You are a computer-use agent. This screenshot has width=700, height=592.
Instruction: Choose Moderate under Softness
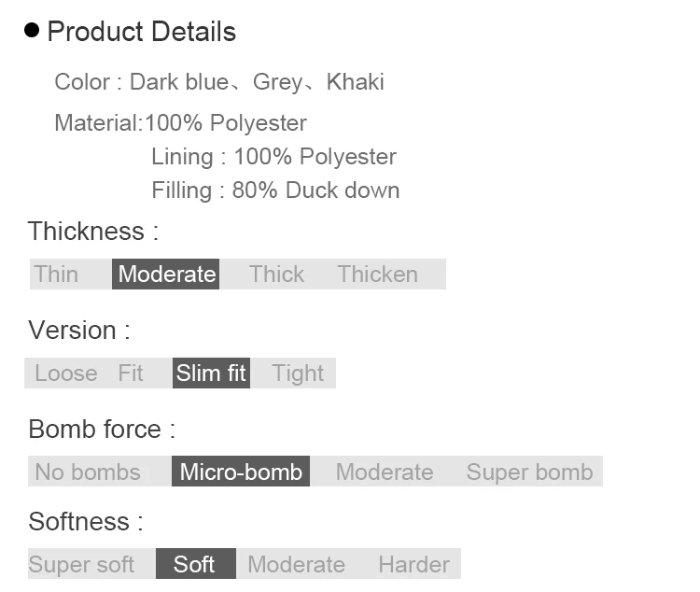pos(297,564)
